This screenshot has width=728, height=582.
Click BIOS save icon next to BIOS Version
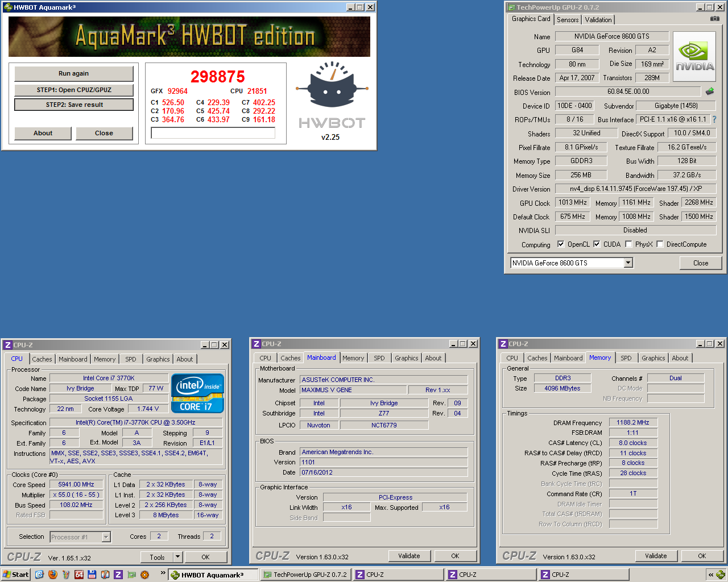pos(710,92)
